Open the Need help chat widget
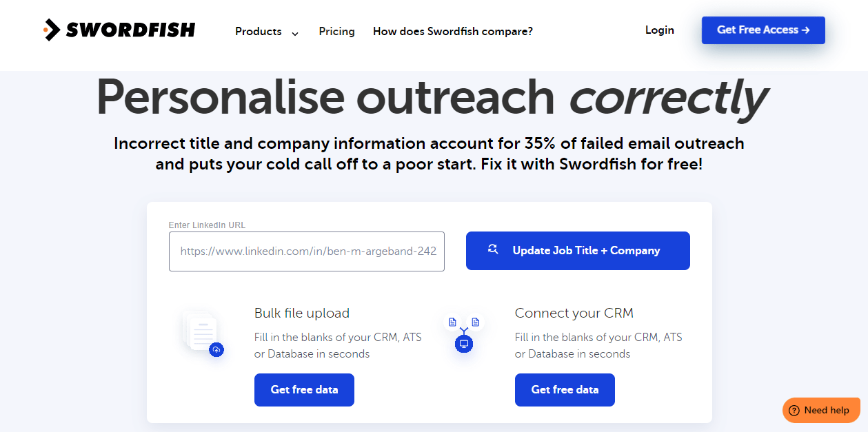The height and width of the screenshot is (432, 868). coord(820,410)
